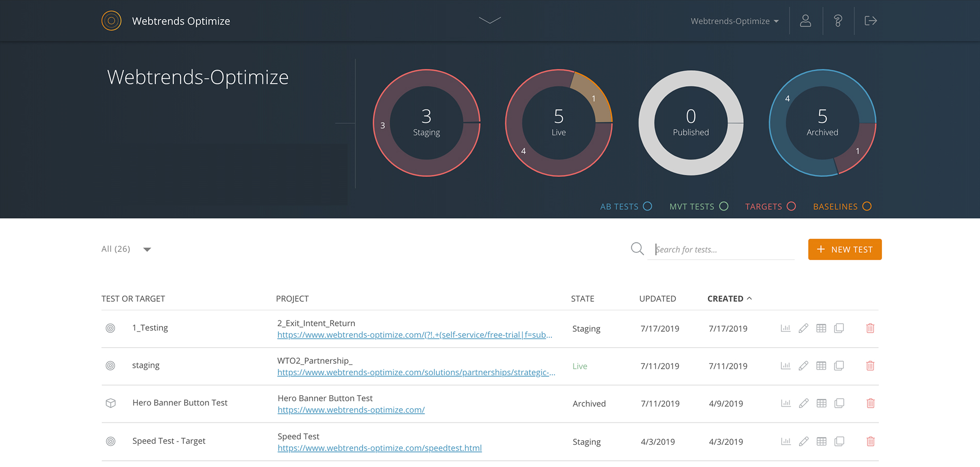980x467 pixels.
Task: Open reports icon for Hero Banner Button Test
Action: pos(786,404)
